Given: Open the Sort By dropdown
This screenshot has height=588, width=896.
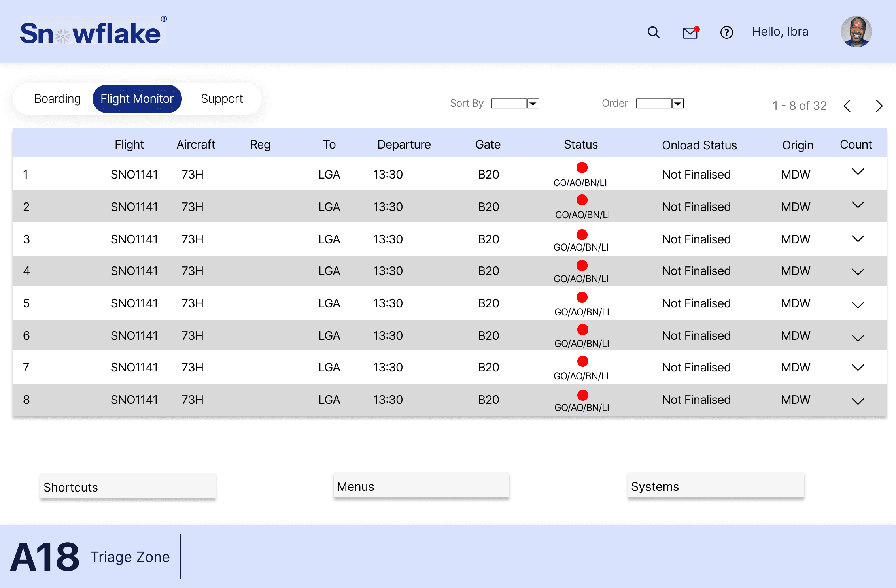Looking at the screenshot, I should [x=515, y=104].
